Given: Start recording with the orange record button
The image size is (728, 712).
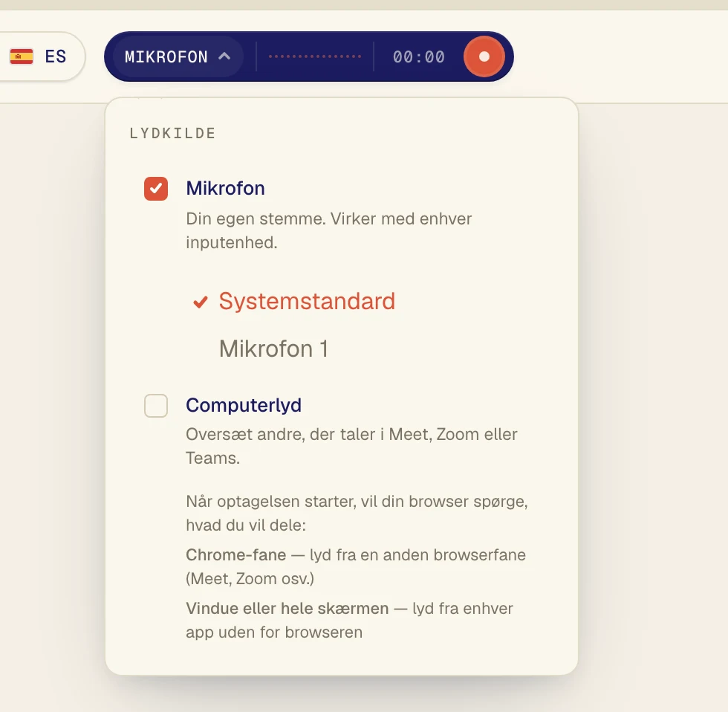Looking at the screenshot, I should click(x=484, y=56).
